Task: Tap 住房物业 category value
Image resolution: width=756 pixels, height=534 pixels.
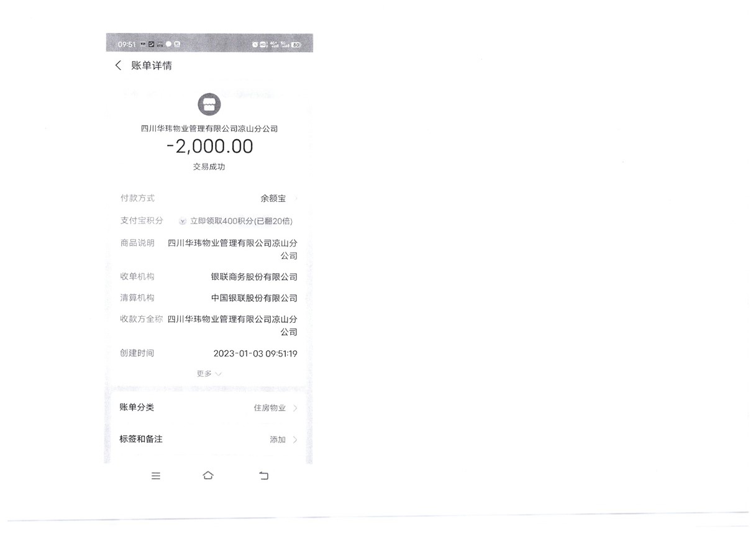Action: (270, 408)
